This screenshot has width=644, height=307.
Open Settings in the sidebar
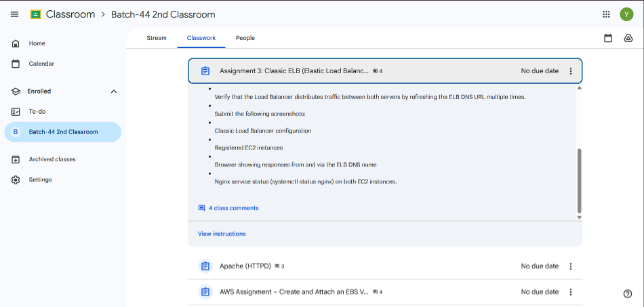(63, 180)
